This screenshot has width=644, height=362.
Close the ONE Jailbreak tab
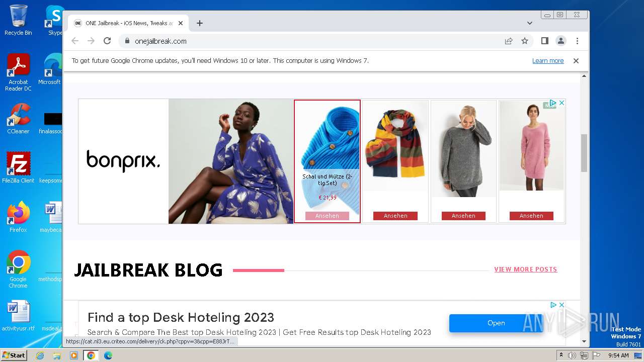pos(181,23)
